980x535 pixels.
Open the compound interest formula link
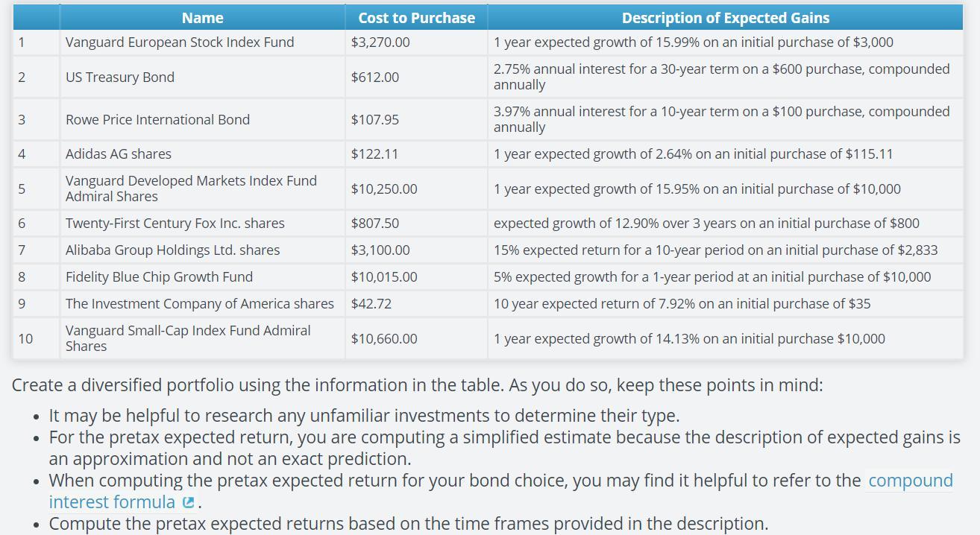(910, 481)
